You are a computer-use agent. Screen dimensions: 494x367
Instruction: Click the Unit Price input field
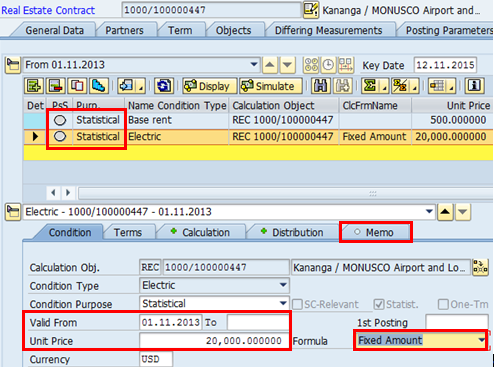[214, 341]
